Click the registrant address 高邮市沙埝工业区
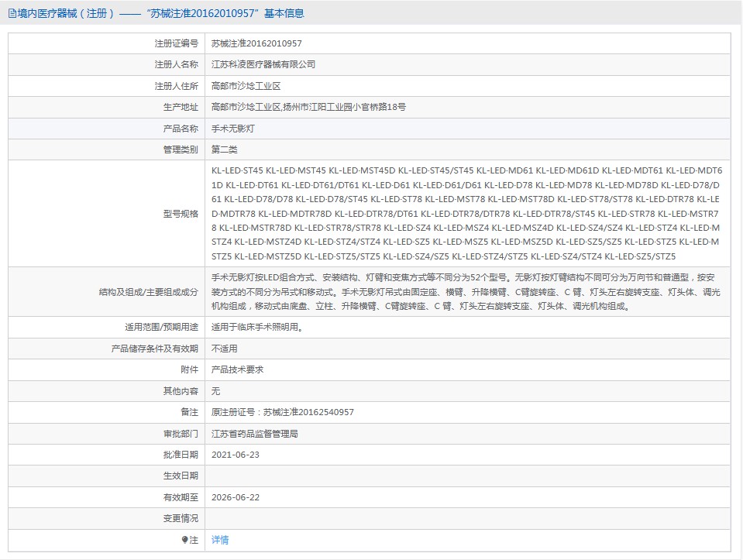This screenshot has height=560, width=743. pos(246,86)
